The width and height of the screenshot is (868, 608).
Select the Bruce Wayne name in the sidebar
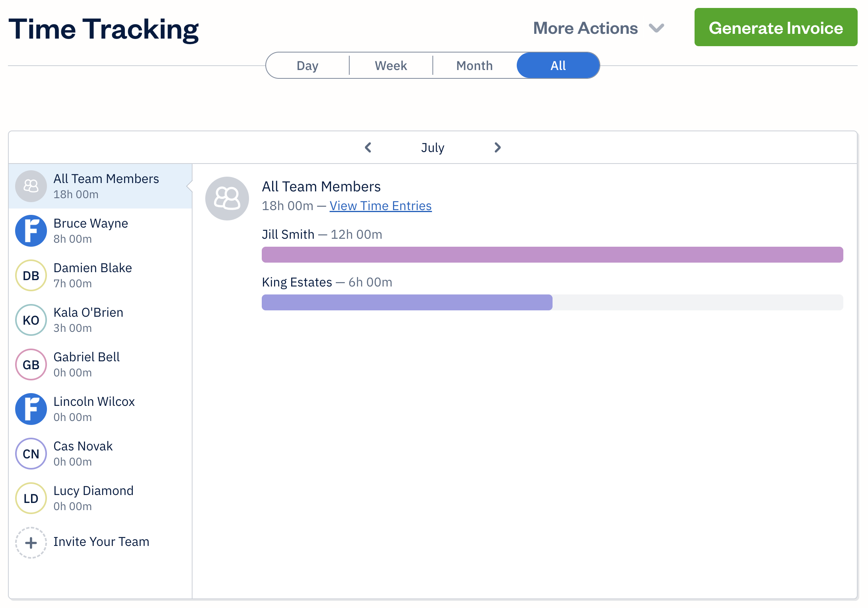[x=91, y=223]
